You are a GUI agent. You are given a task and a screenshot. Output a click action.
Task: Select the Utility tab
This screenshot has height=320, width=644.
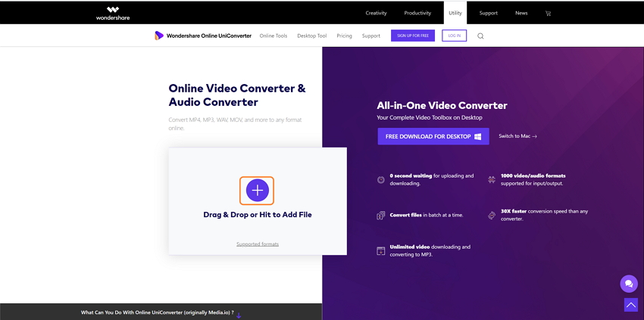pos(455,13)
